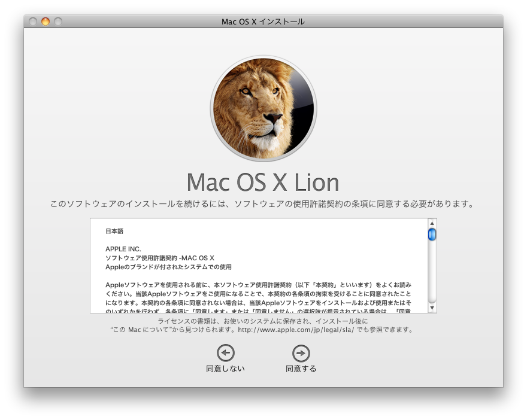Click the 日本語 heading in the license text
The width and height of the screenshot is (527, 420).
(x=114, y=231)
